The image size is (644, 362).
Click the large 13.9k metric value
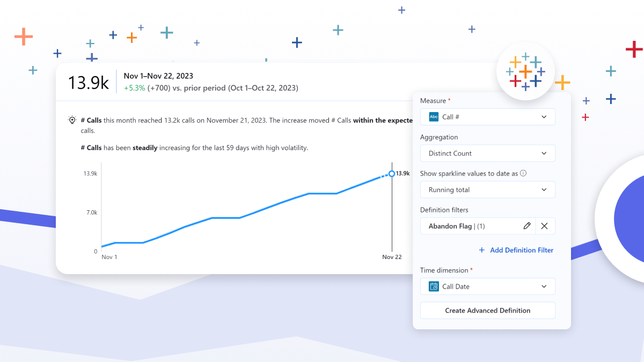(88, 82)
